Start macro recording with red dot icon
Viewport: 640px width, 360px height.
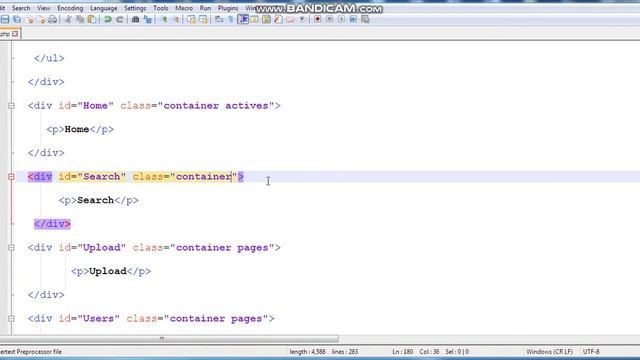tap(317, 19)
